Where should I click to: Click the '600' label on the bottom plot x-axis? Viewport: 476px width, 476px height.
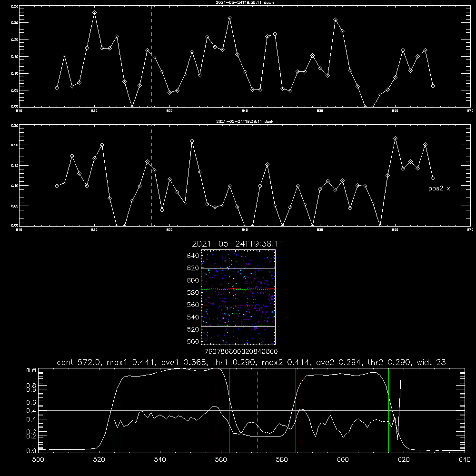click(x=343, y=460)
